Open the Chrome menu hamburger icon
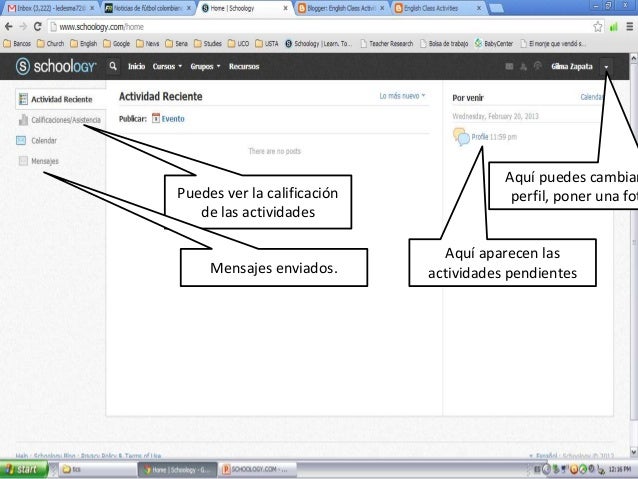 point(629,27)
